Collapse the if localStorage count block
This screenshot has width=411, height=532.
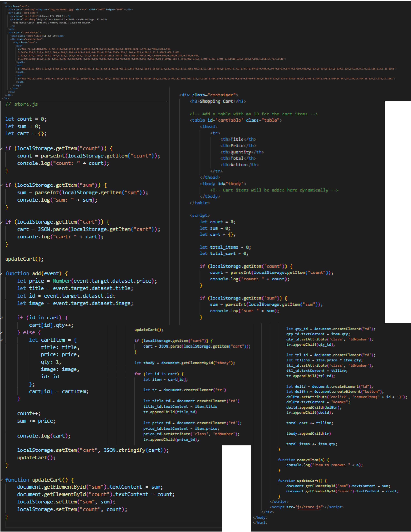[x=1, y=149]
